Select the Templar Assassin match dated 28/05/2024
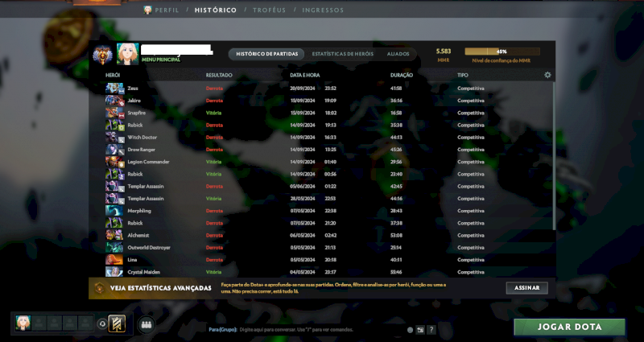This screenshot has width=644, height=342. pos(320,199)
